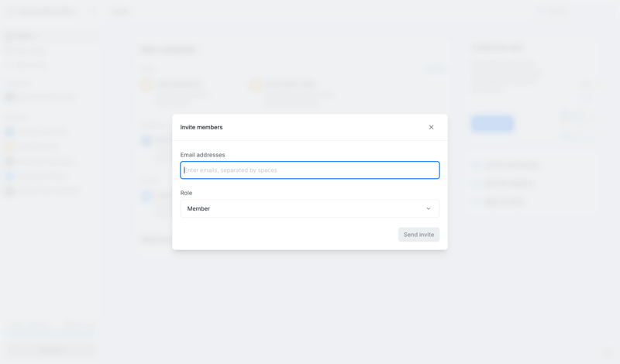620x364 pixels.
Task: Open the Role dropdown showing Member
Action: coord(310,208)
